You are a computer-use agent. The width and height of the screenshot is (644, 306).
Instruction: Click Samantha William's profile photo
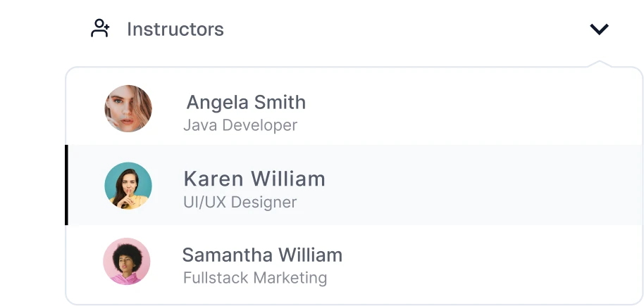tap(127, 262)
